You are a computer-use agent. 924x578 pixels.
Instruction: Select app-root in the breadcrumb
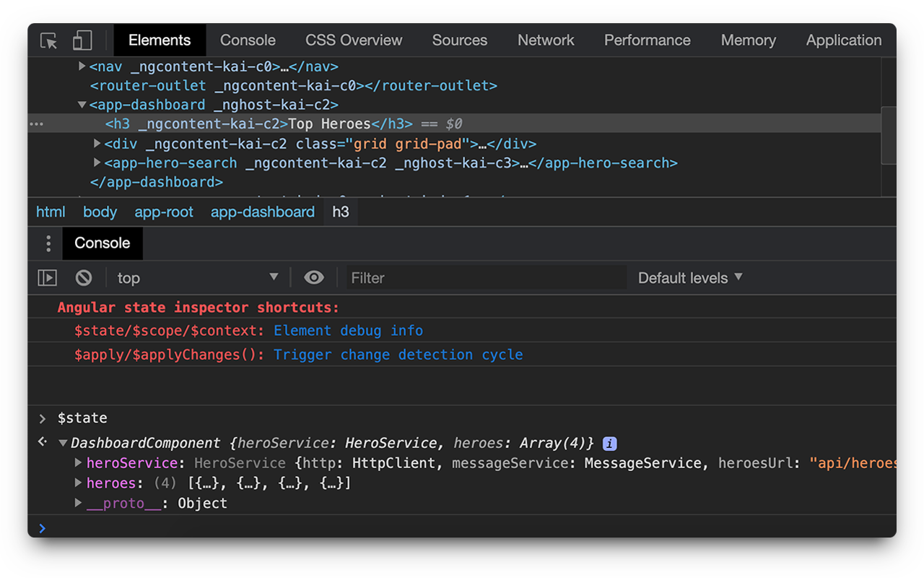click(x=164, y=212)
